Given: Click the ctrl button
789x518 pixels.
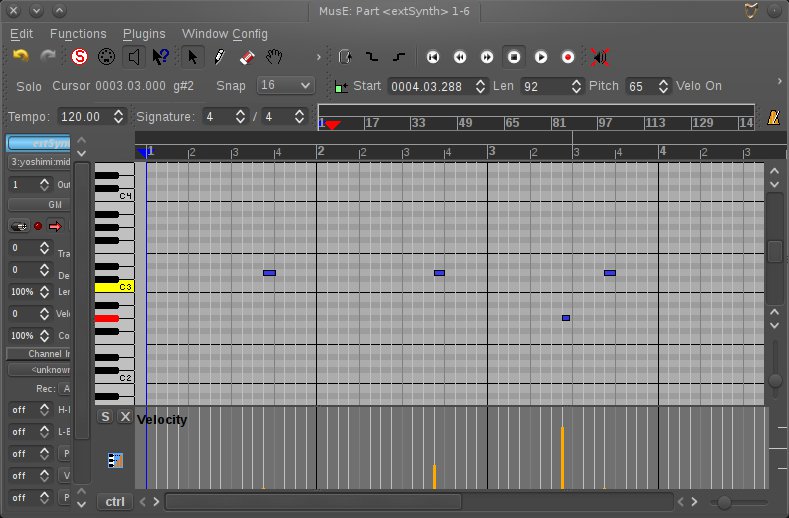Looking at the screenshot, I should coord(114,501).
